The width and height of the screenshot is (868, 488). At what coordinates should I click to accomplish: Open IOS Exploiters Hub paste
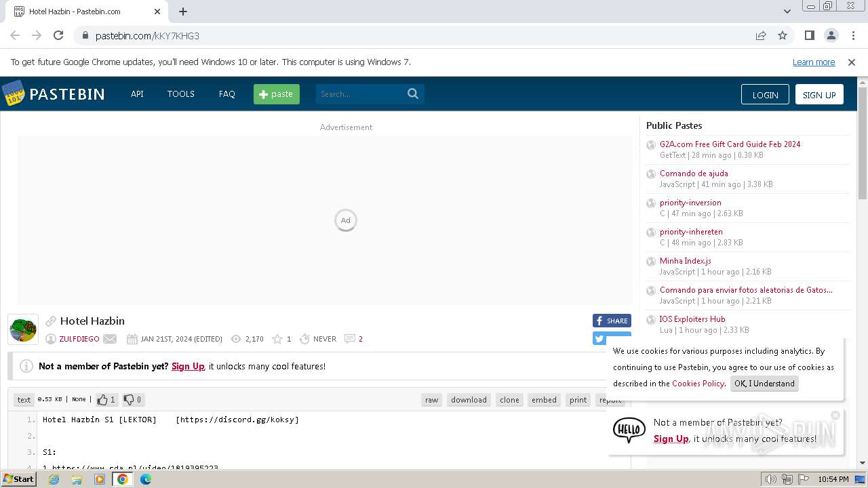692,319
